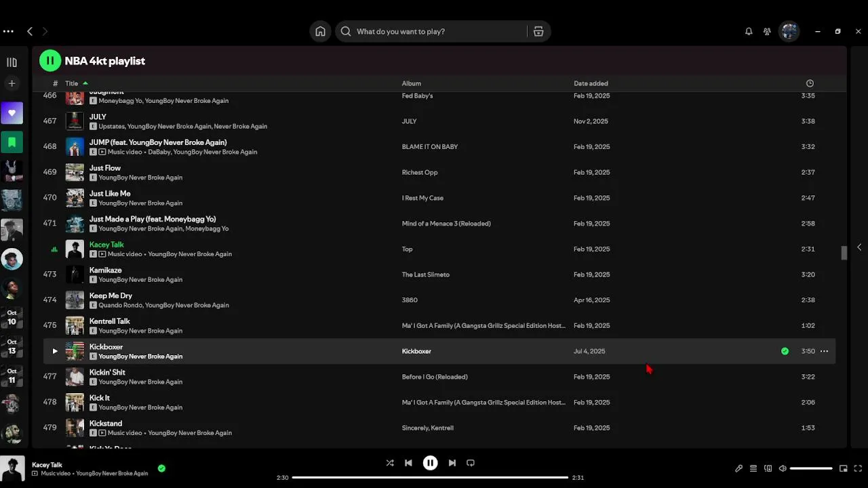The image size is (868, 488).
Task: Sort by the # column header
Action: click(56, 83)
